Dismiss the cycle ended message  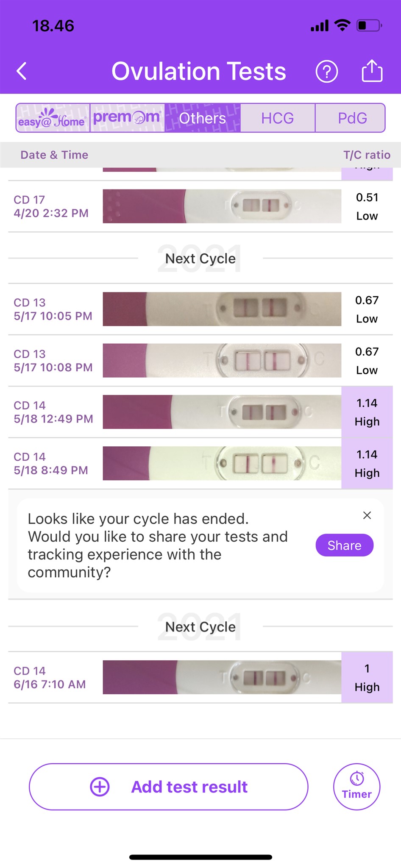[367, 515]
